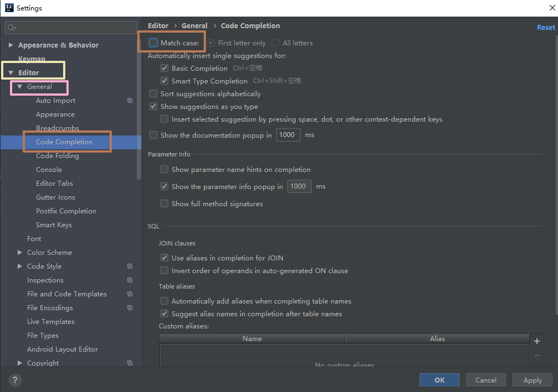558x392 pixels.
Task: Click project-level icon beside File and Code Templates
Action: (x=130, y=294)
